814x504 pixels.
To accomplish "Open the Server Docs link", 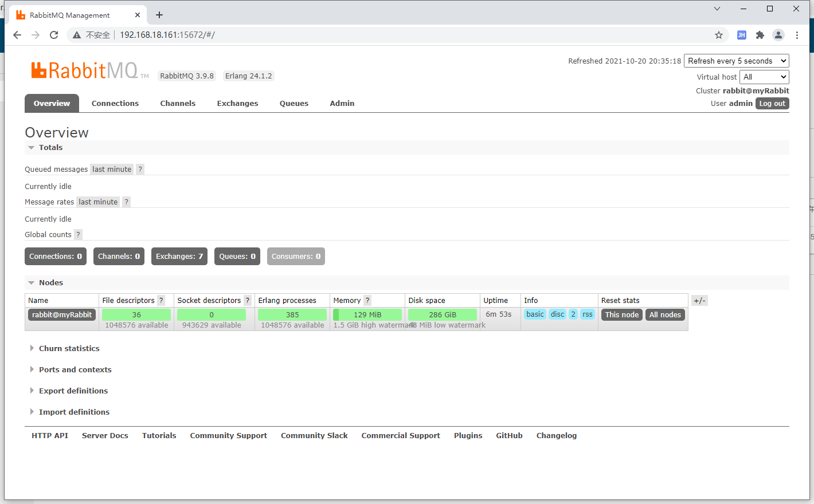I will tap(105, 436).
